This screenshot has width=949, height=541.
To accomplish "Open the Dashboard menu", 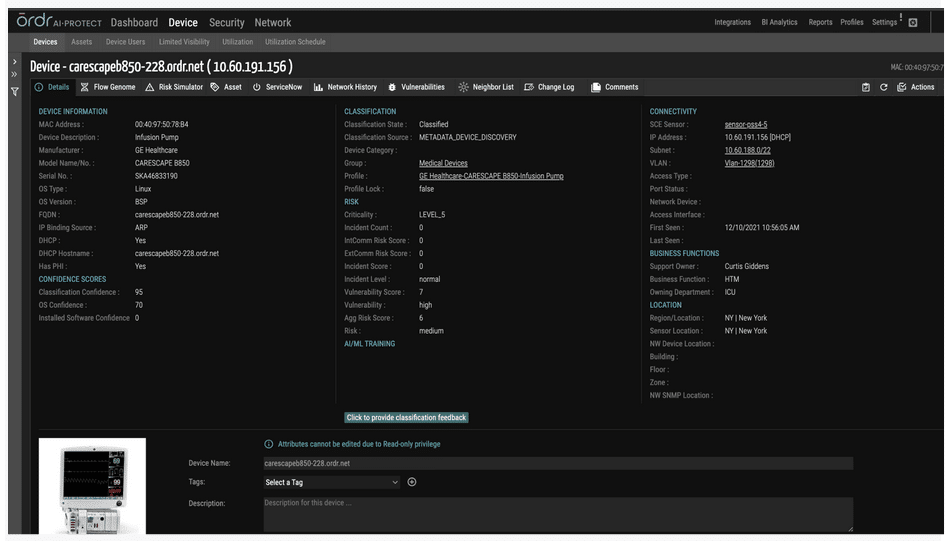I will [134, 22].
